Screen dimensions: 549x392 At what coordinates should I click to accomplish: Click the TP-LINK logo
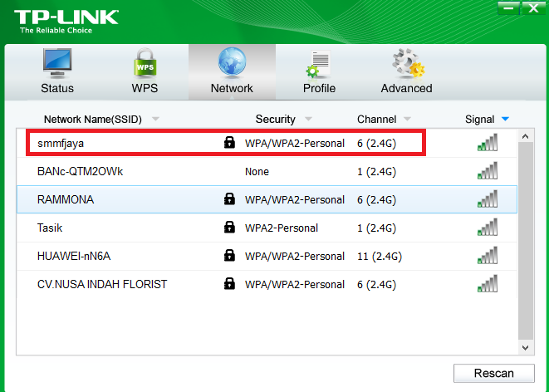[x=66, y=22]
